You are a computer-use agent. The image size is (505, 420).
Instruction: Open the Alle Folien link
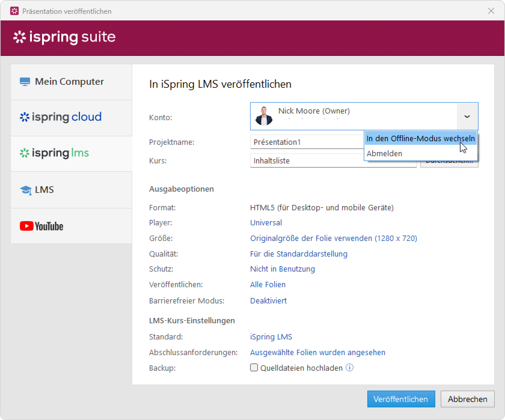[268, 285]
